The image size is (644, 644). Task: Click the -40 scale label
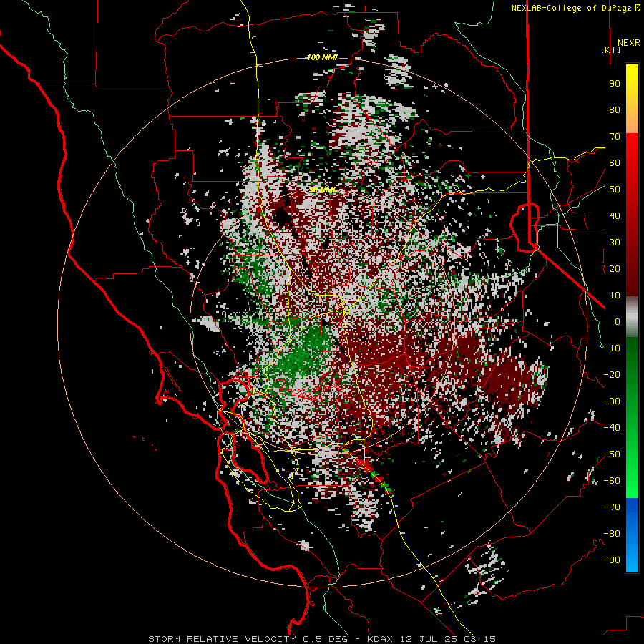pos(612,428)
